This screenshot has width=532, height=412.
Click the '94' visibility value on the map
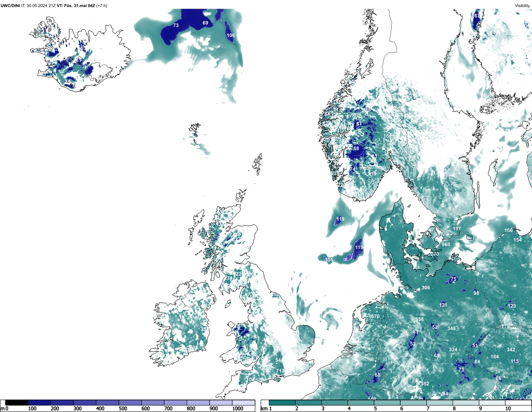pyautogui.click(x=445, y=394)
